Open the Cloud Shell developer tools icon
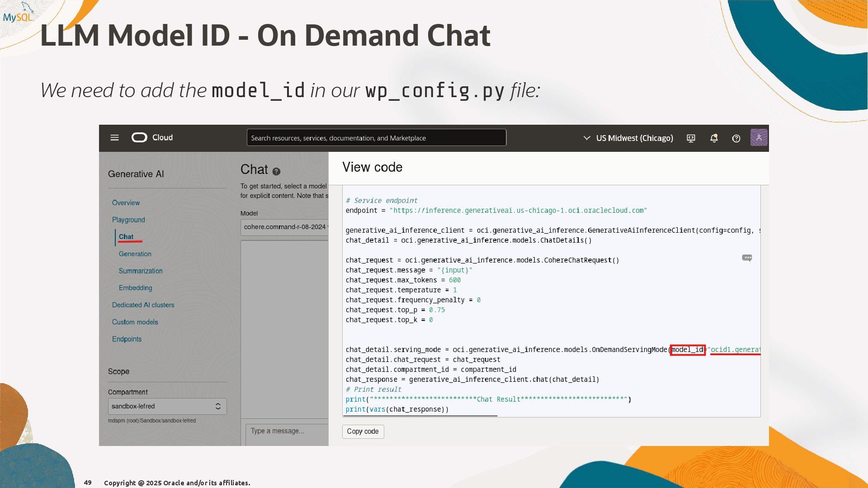Viewport: 868px width, 488px height. pos(691,138)
